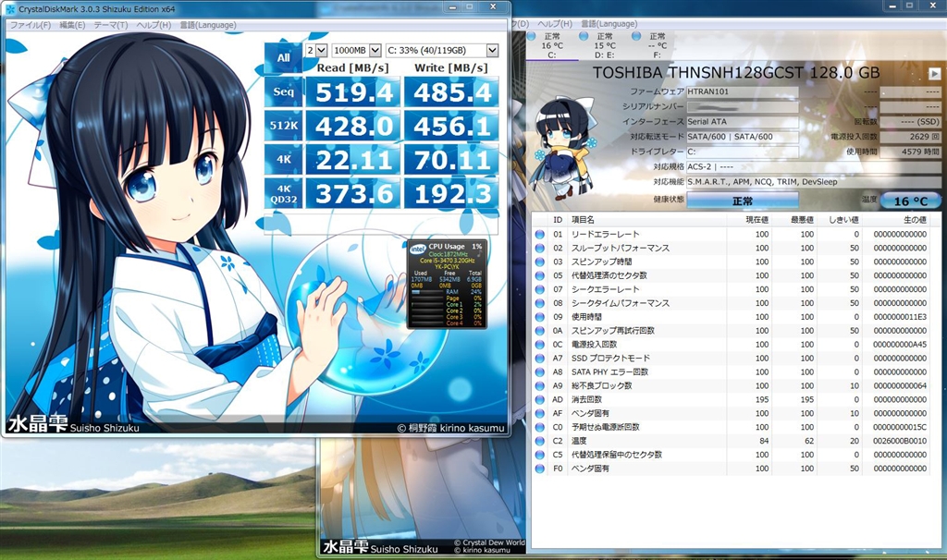Click the 4K QD32 write result 192.3

[x=451, y=193]
